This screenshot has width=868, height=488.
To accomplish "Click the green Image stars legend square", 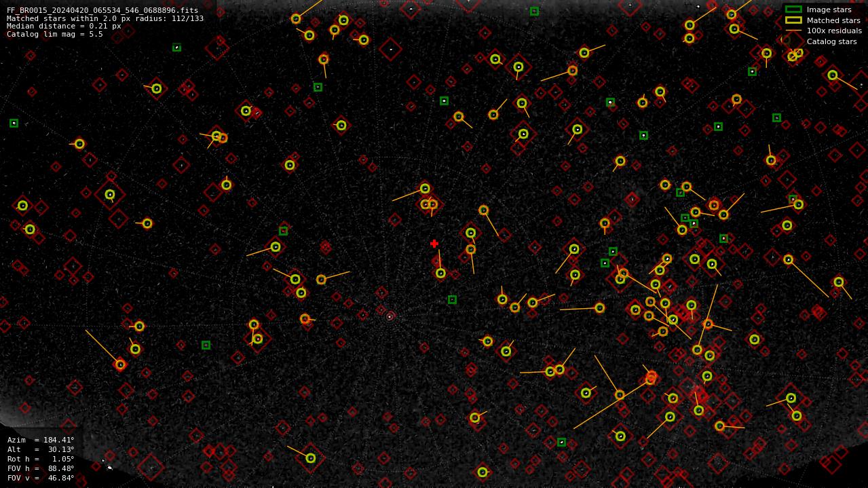I will (793, 10).
